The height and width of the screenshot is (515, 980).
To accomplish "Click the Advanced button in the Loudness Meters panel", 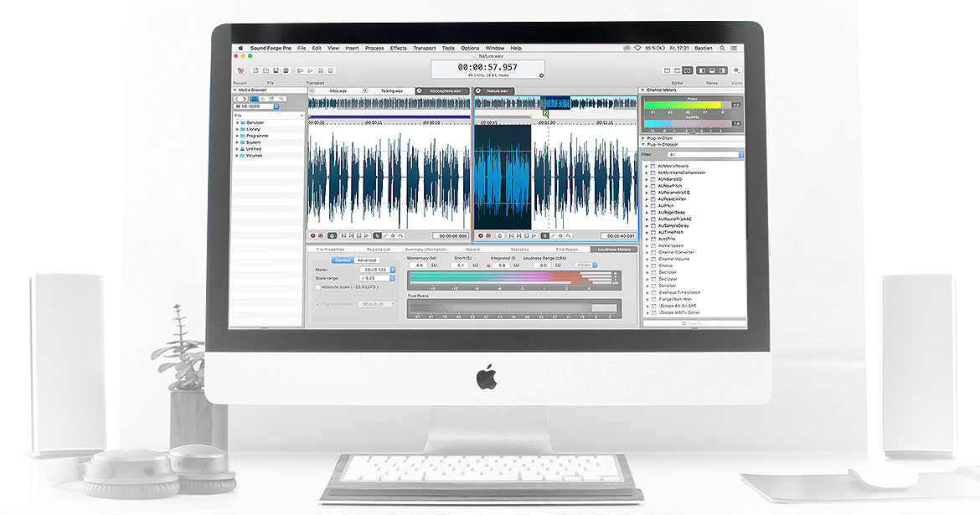I will [366, 260].
